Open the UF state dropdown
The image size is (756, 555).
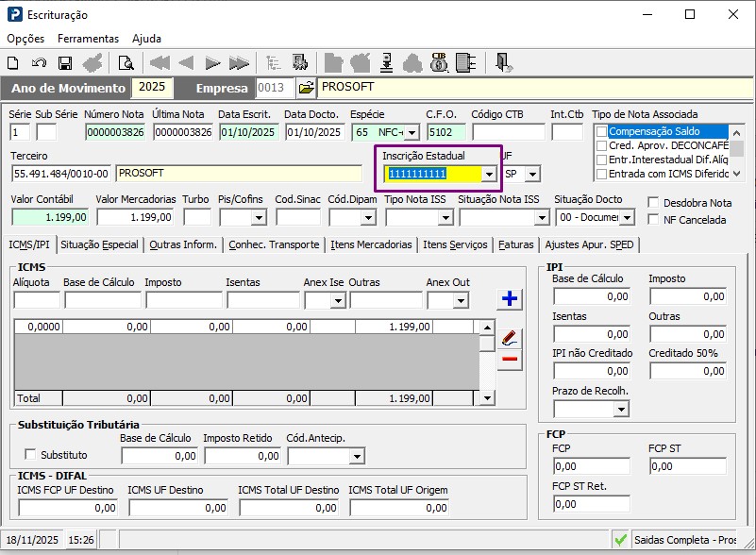tap(532, 175)
